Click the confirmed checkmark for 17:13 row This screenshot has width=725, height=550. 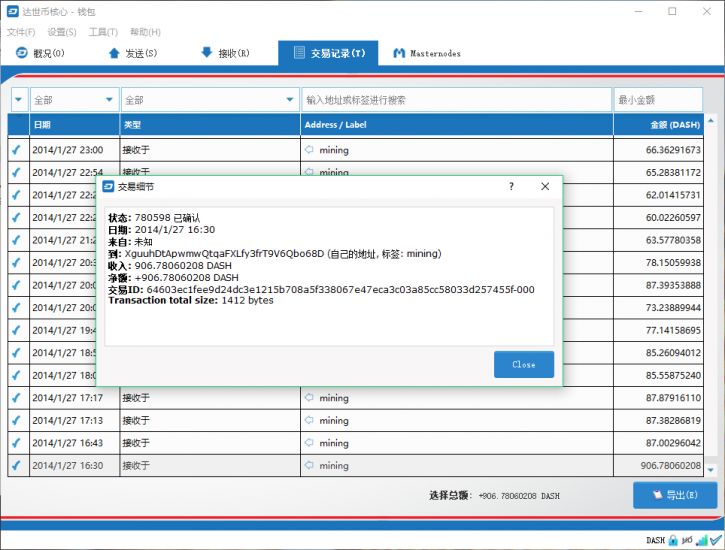17,420
